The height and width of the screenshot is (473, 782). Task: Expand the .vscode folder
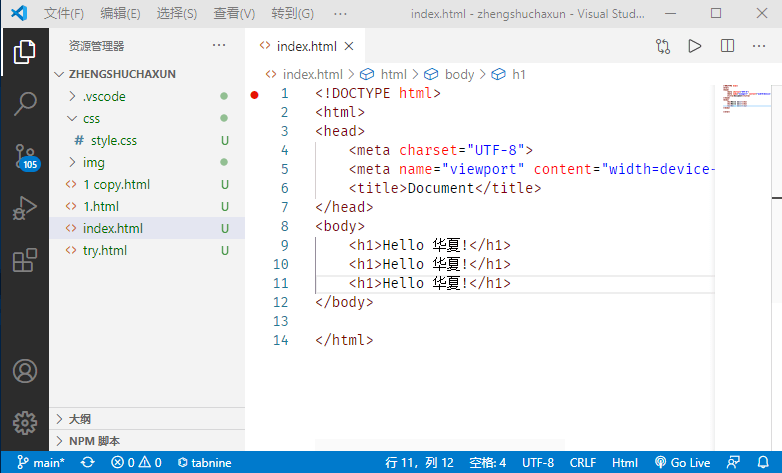point(104,97)
